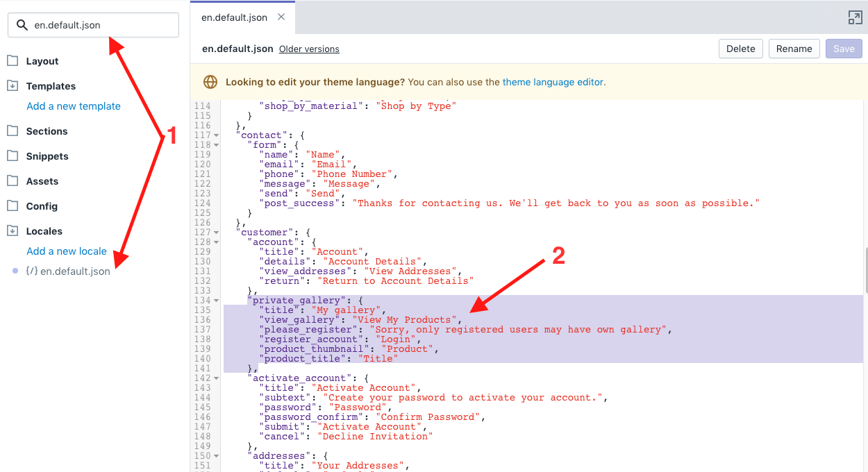Click the globe icon in the language banner
Viewport: 868px width, 472px height.
210,81
